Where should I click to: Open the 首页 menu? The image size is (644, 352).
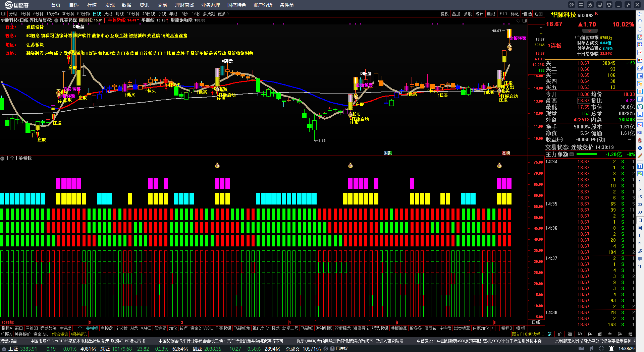tap(56, 5)
